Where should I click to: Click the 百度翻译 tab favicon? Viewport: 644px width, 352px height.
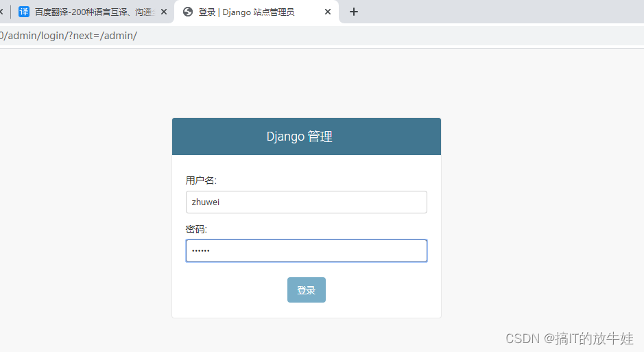pos(24,12)
